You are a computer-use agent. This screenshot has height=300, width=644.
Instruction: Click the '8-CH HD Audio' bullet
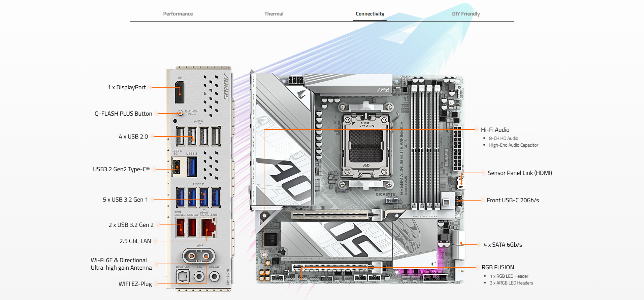(504, 138)
